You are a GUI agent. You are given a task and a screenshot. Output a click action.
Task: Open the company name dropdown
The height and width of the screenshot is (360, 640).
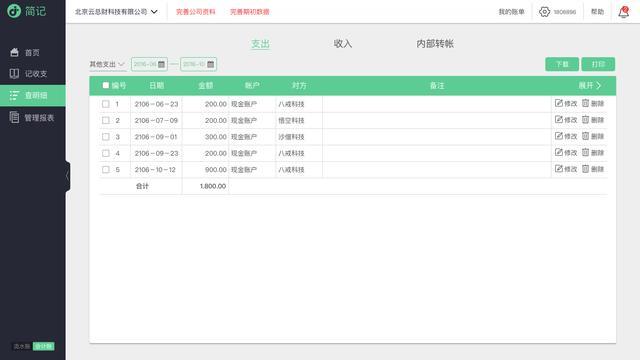[116, 12]
